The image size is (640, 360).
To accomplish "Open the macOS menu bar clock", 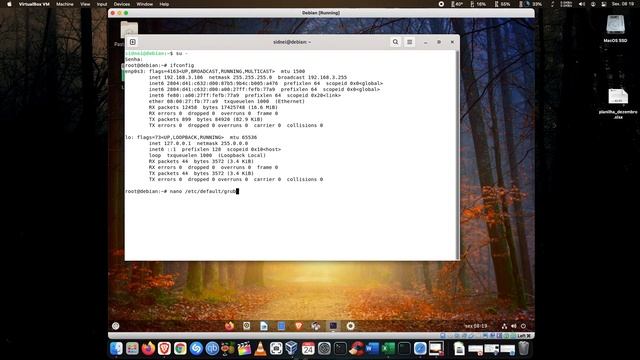I will 623,4.
